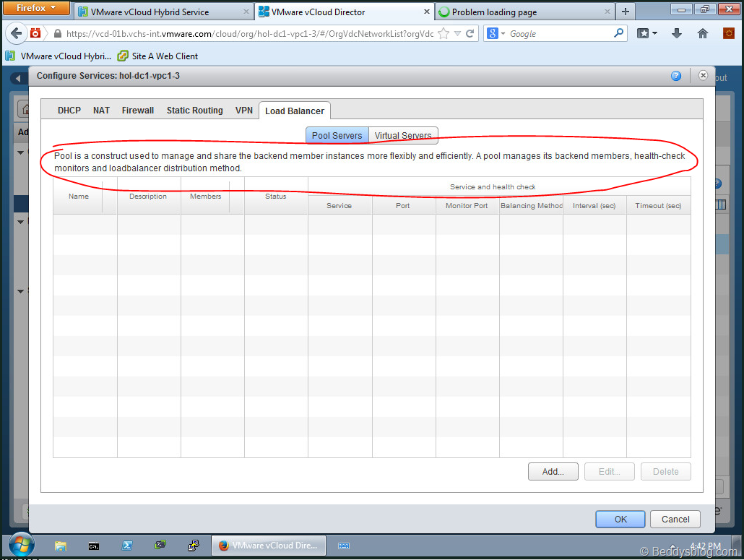Image resolution: width=744 pixels, height=560 pixels.
Task: Click the red recorder icon beside back arrow
Action: point(35,33)
